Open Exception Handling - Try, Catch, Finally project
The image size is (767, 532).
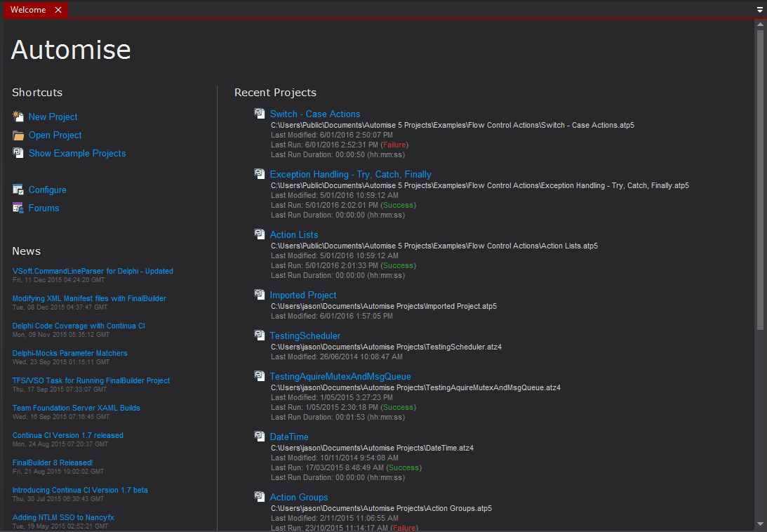tap(351, 174)
